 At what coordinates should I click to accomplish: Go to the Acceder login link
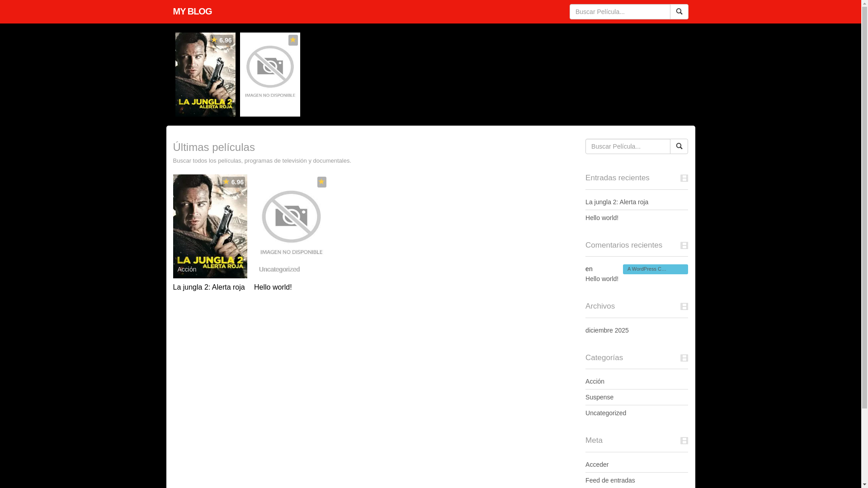pyautogui.click(x=597, y=465)
